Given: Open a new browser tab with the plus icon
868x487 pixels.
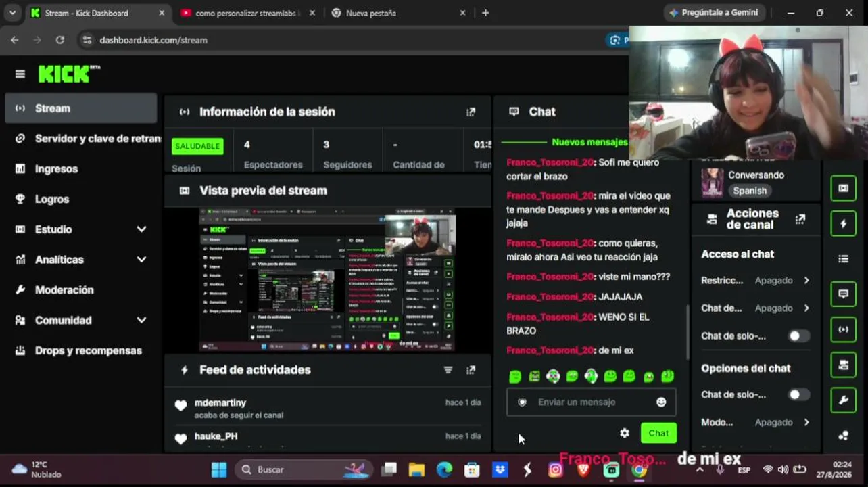Looking at the screenshot, I should coord(485,13).
